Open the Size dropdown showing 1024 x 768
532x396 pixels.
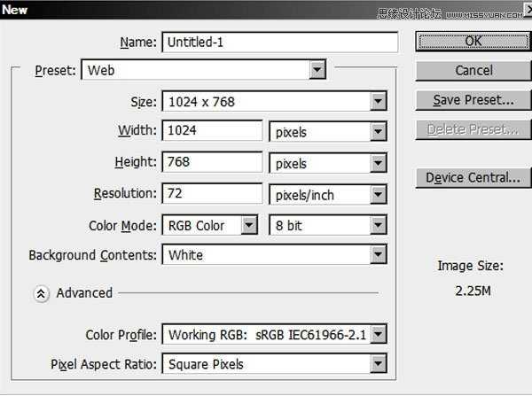tap(275, 101)
